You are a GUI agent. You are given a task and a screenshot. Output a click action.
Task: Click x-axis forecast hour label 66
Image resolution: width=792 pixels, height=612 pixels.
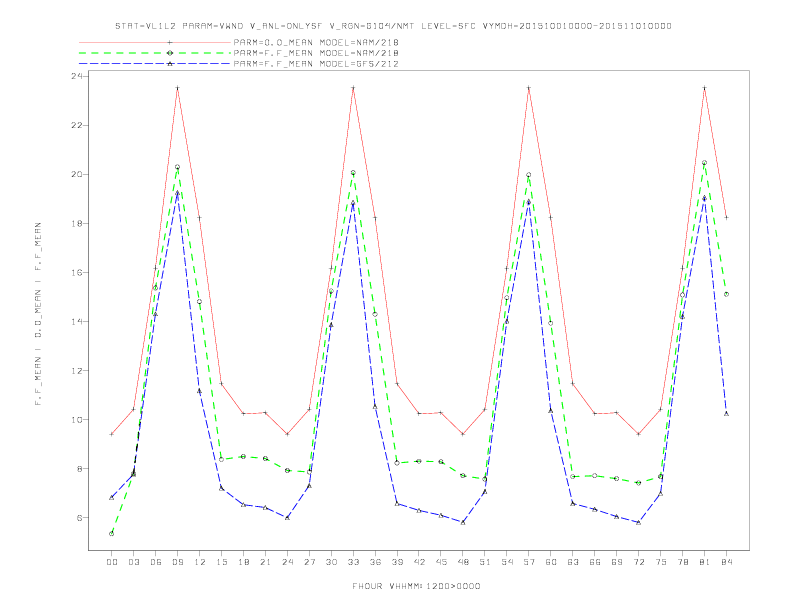point(595,562)
